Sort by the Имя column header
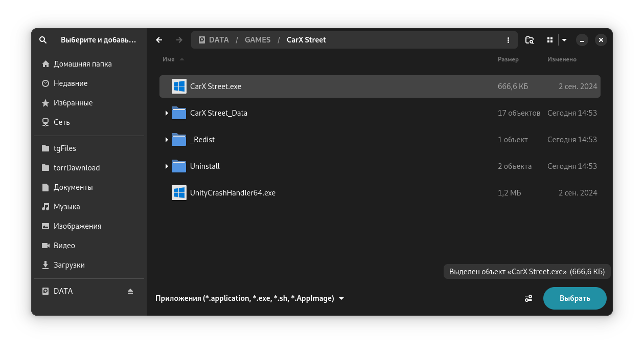 [169, 59]
